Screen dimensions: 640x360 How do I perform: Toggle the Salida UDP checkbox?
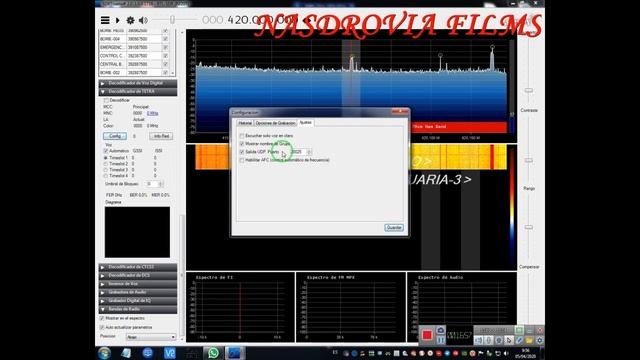click(242, 152)
